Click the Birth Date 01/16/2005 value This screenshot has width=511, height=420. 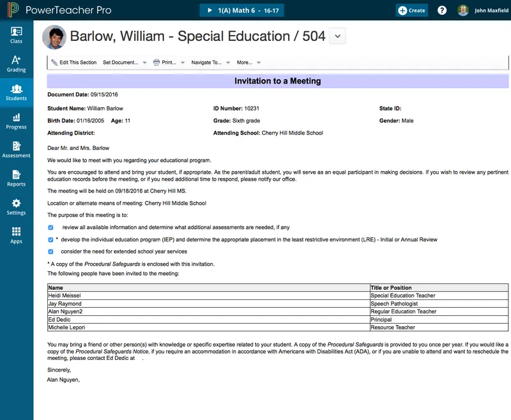click(x=90, y=121)
